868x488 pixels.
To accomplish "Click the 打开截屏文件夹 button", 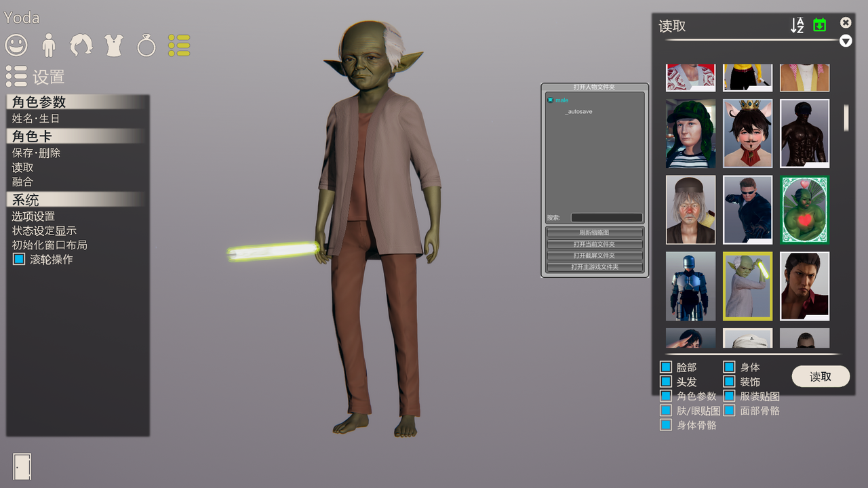I will click(x=595, y=256).
